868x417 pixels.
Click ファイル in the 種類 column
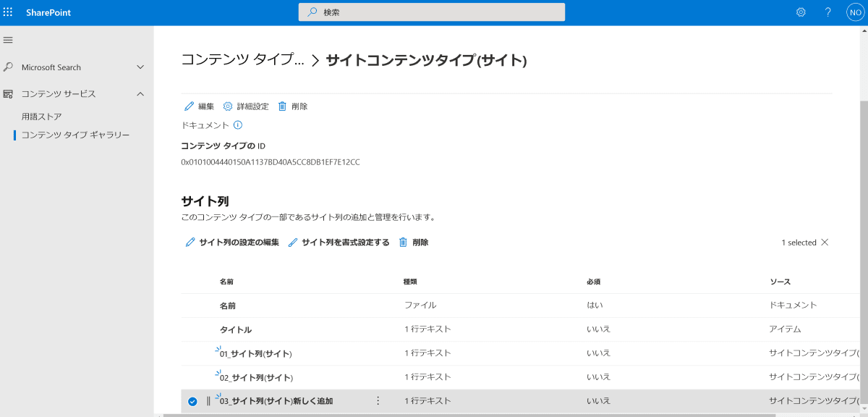click(x=420, y=306)
